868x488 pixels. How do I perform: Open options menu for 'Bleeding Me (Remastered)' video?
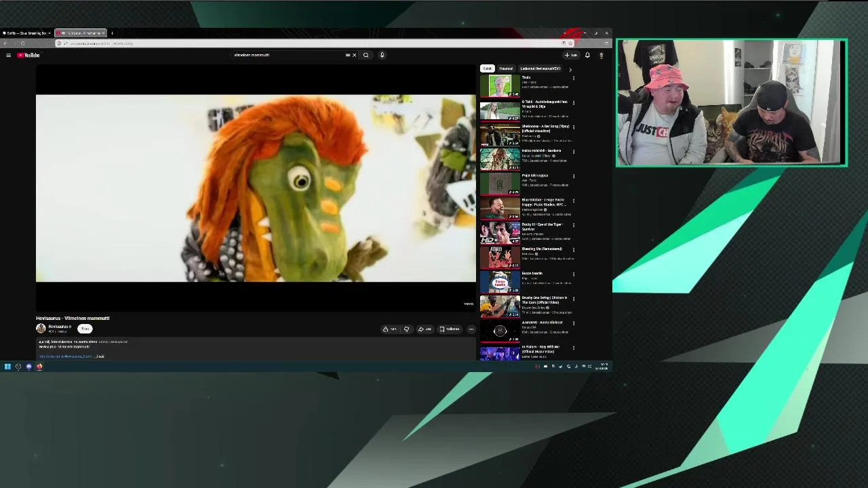coord(574,249)
